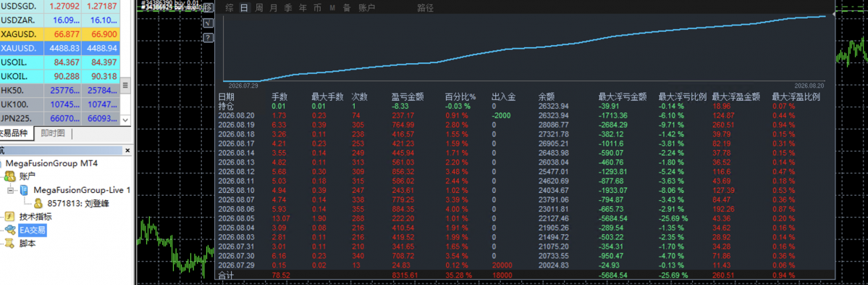Switch to 币 currency tab

coord(317,8)
